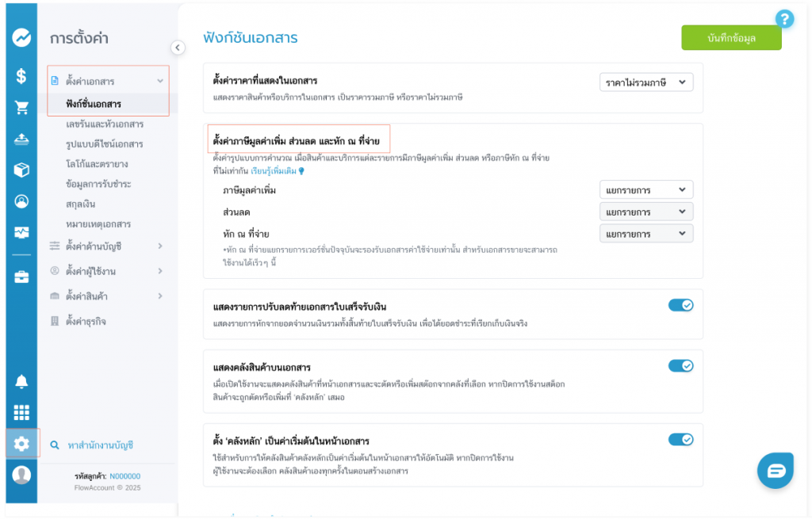Toggle แสดงคลังสินค้าบนเอกสาร switch

(x=681, y=365)
